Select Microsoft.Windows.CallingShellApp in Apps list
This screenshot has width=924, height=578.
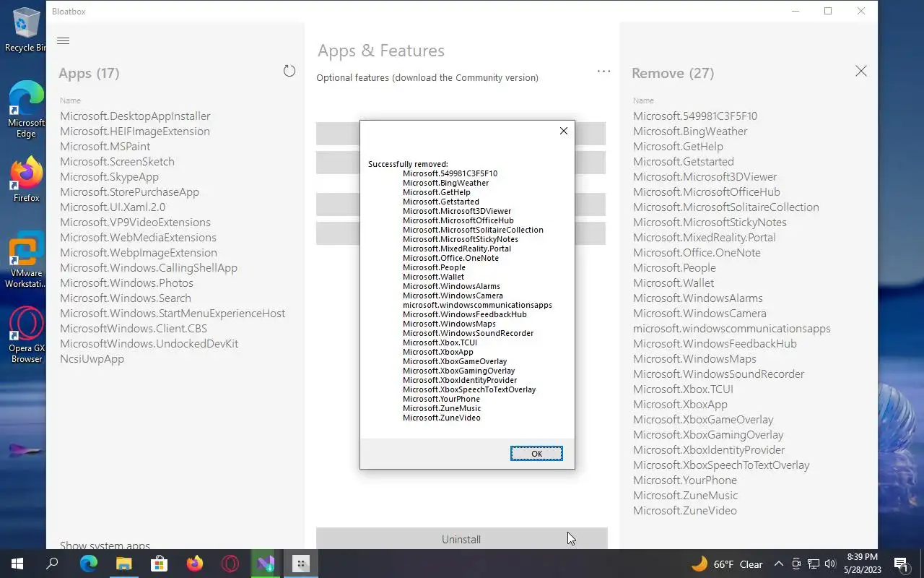pyautogui.click(x=149, y=267)
